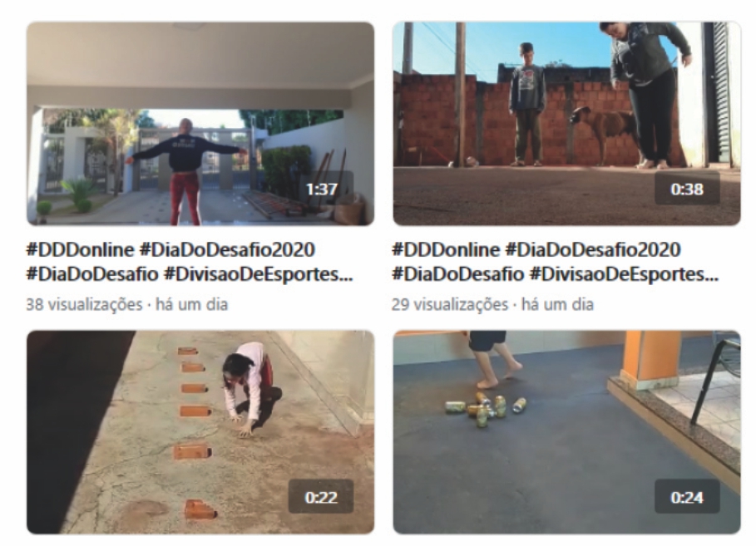Play the video with cans knocked over

point(566,432)
